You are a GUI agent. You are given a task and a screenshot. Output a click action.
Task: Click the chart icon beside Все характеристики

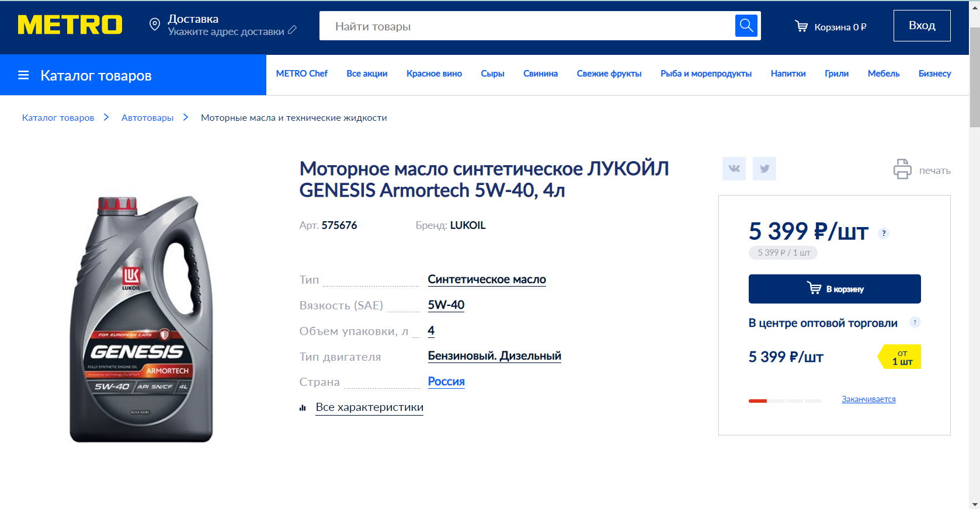[x=303, y=408]
